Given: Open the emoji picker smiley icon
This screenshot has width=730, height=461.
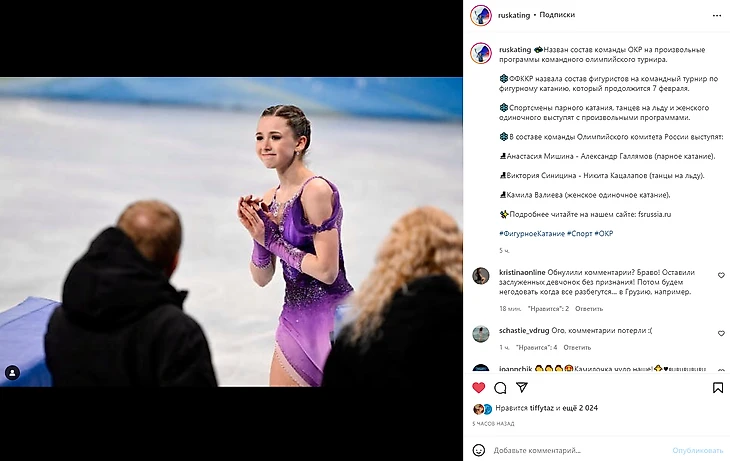Looking at the screenshot, I should (x=479, y=450).
